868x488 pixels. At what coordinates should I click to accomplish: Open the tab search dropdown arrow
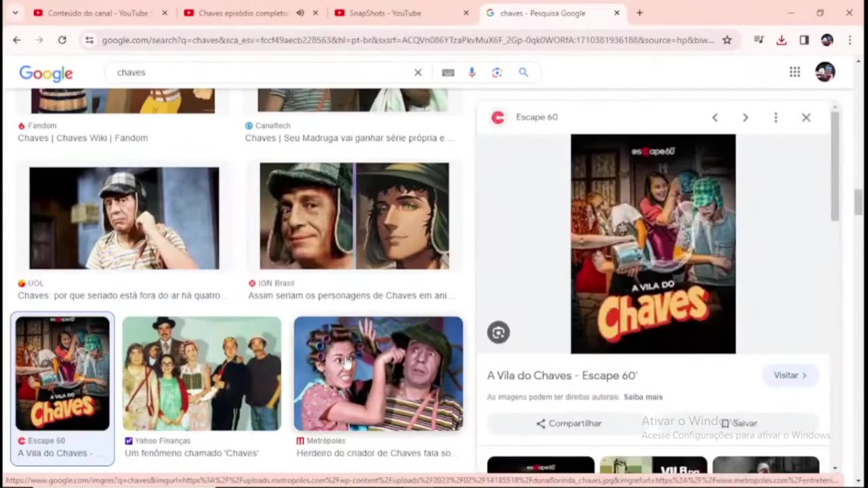point(15,13)
